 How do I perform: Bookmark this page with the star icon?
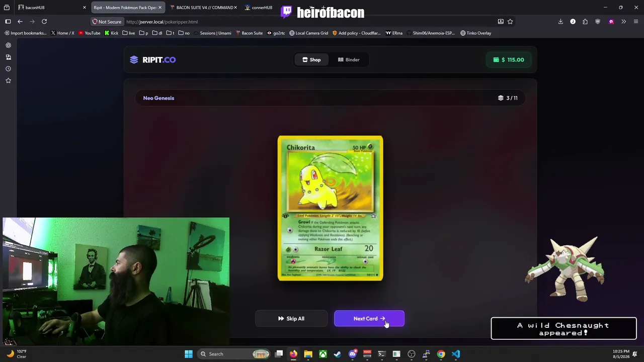click(510, 22)
